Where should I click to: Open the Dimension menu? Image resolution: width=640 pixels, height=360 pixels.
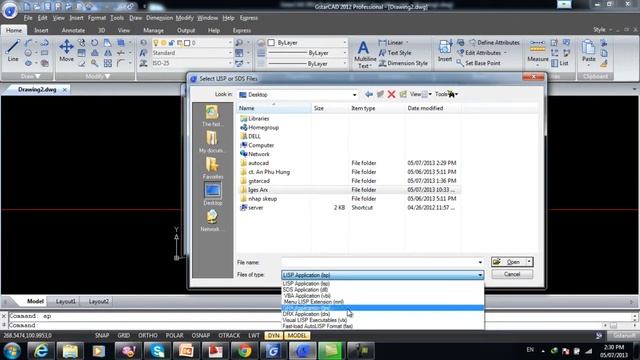tap(160, 18)
